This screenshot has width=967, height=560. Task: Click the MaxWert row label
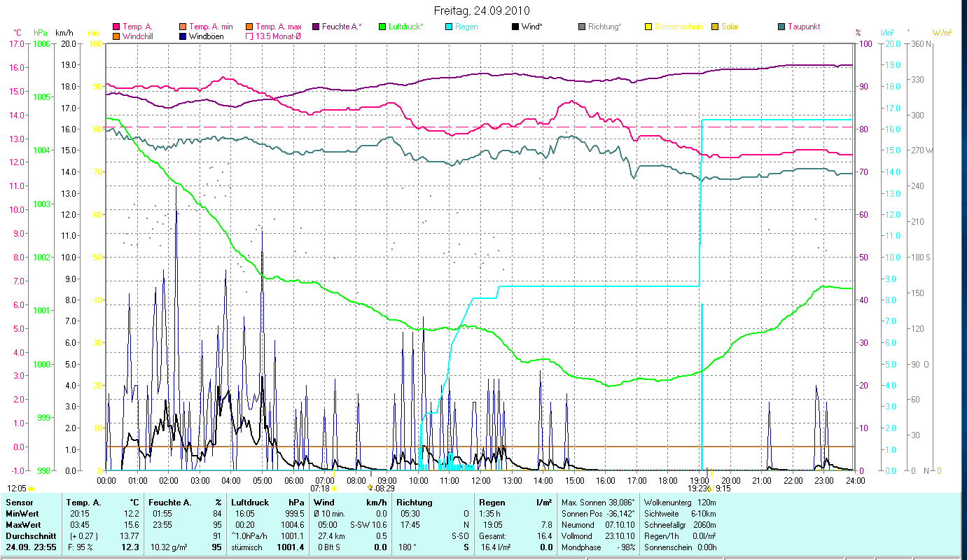(x=23, y=525)
